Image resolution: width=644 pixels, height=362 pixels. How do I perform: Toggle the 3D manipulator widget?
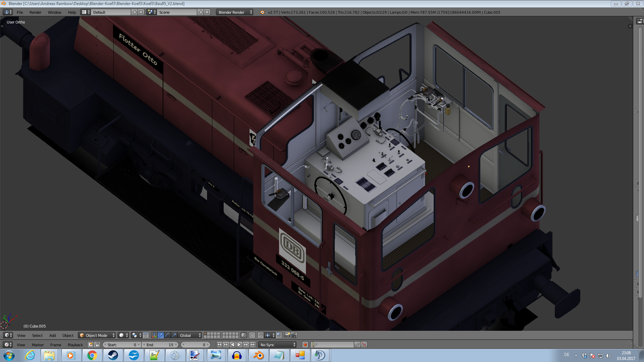(x=154, y=335)
